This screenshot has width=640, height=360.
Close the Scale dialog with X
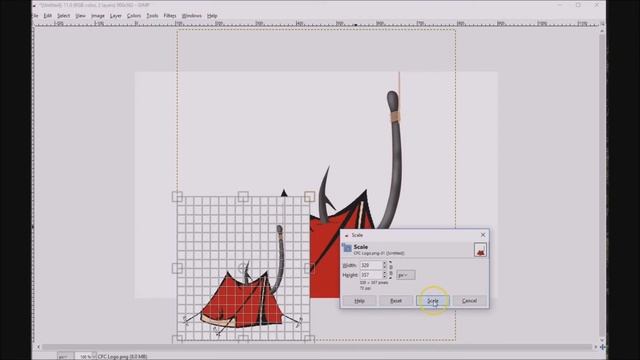[483, 235]
